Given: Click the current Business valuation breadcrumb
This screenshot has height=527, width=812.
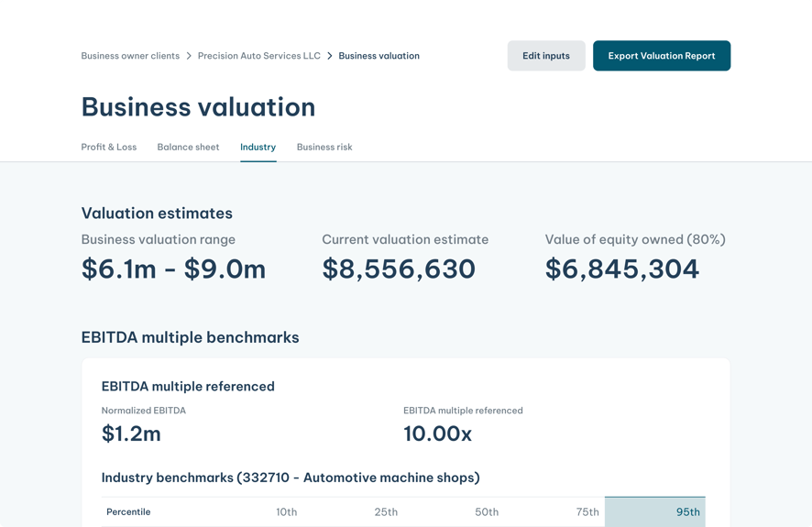Looking at the screenshot, I should 379,56.
